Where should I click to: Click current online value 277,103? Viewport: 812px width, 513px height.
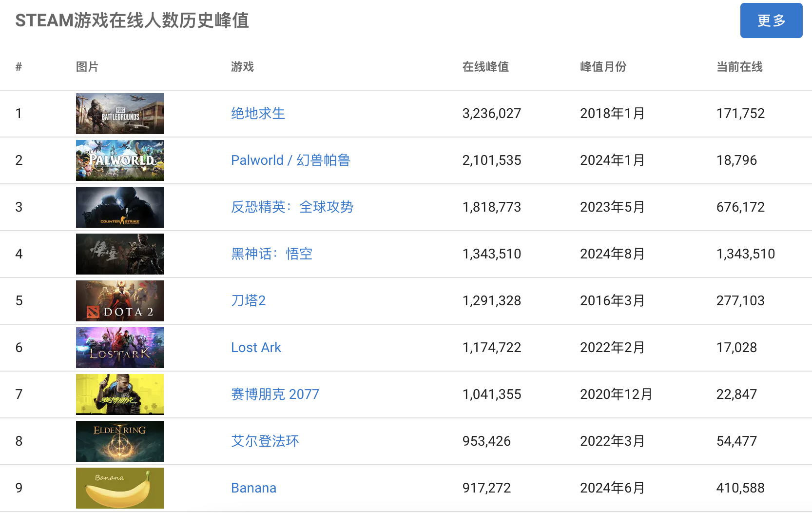coord(740,300)
